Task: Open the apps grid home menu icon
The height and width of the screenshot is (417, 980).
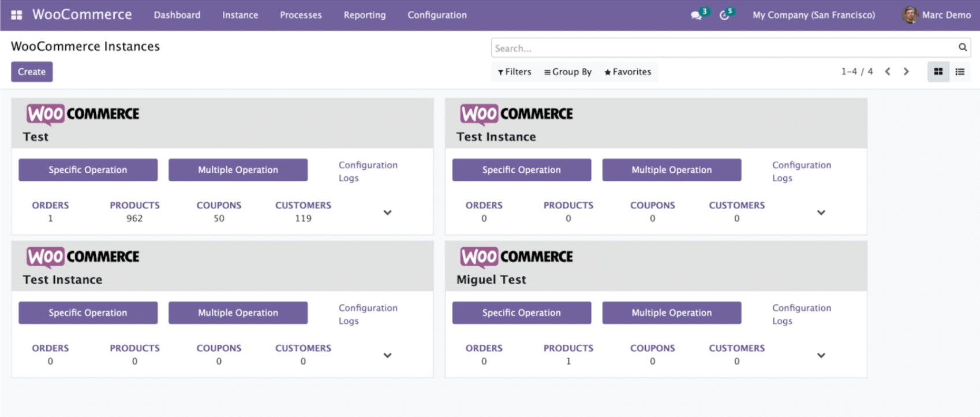Action: (17, 15)
